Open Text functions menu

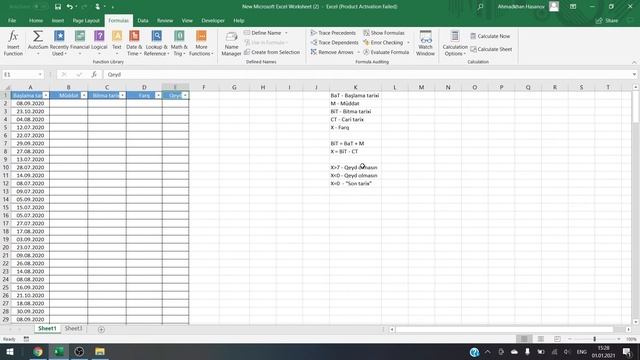click(x=117, y=43)
